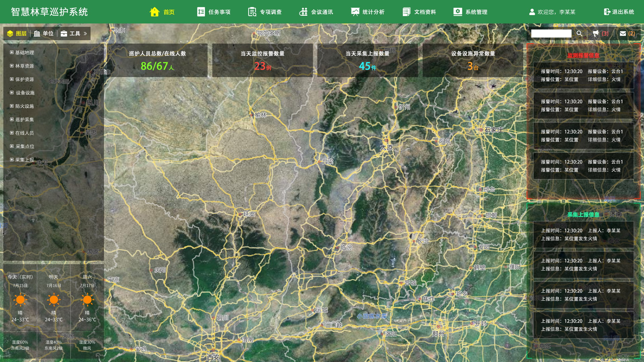This screenshot has height=362, width=644.
Task: Expand the toolbar double-chevron arrow
Action: (85, 34)
